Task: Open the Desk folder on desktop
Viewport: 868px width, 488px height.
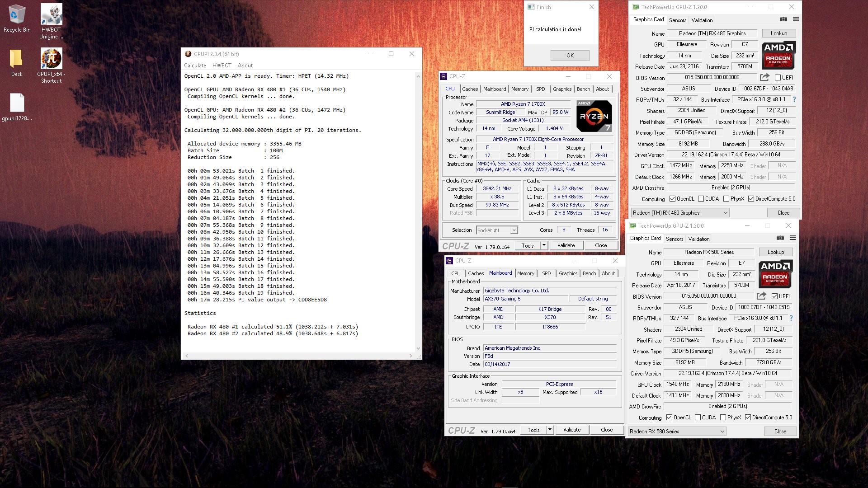Action: [x=17, y=63]
